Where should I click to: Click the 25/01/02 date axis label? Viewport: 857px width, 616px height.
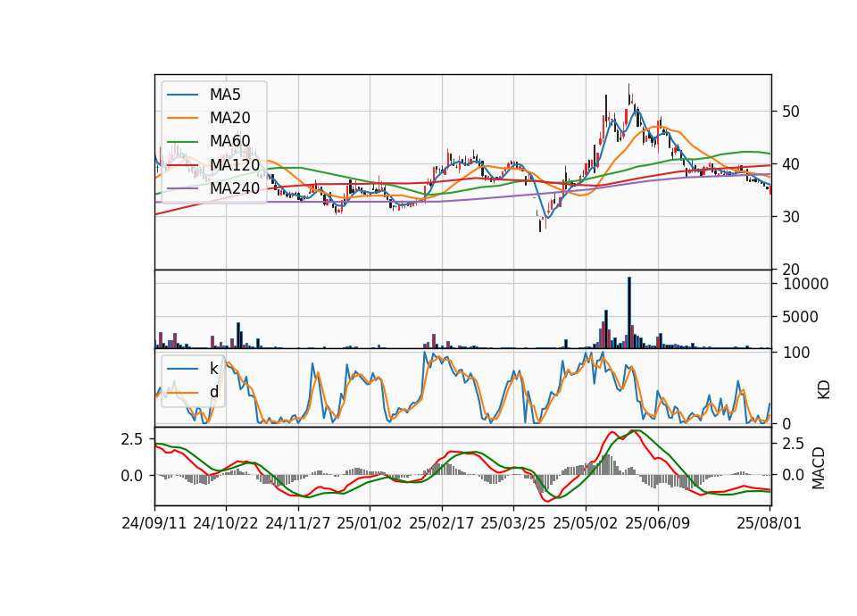coord(370,523)
